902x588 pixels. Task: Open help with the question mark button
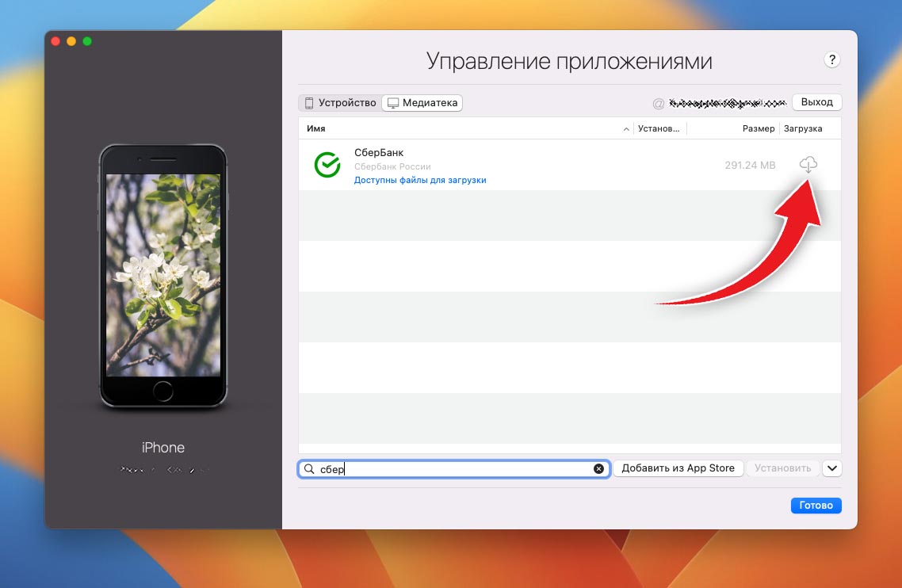(x=831, y=60)
